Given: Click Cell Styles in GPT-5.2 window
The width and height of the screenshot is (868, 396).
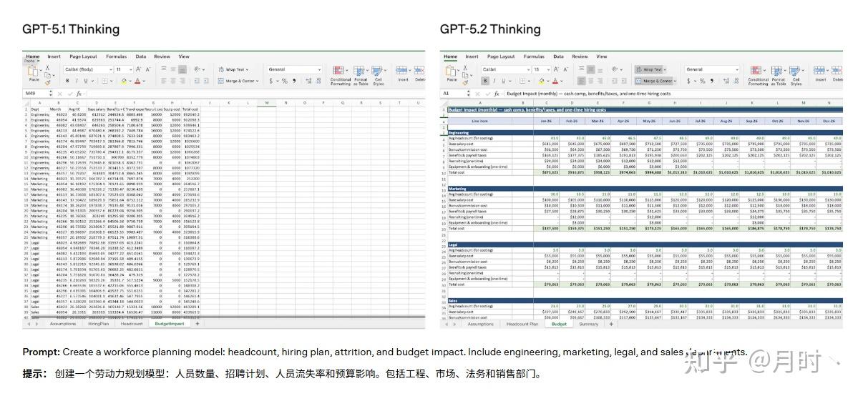Looking at the screenshot, I should [x=796, y=75].
